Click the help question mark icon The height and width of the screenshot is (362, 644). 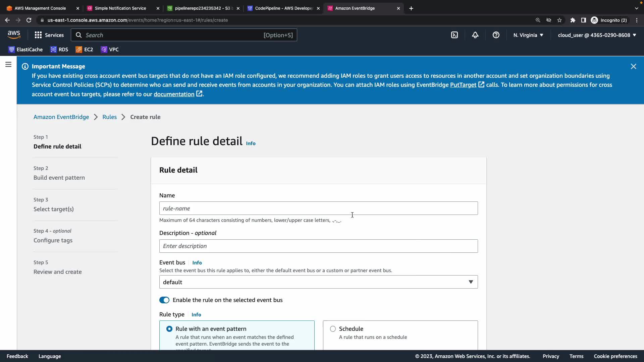pyautogui.click(x=496, y=35)
